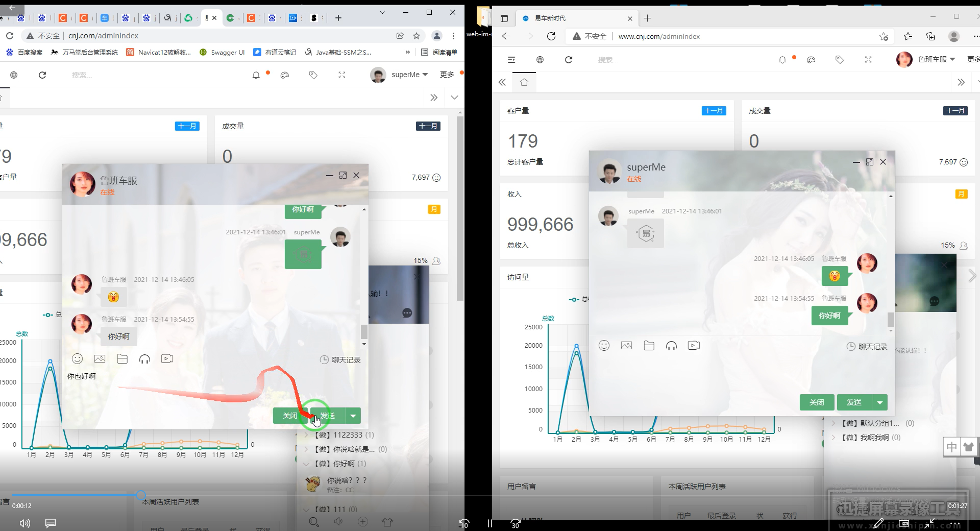This screenshot has height=531, width=980.
Task: Click audio headphone icon in 鲁班车服 chat
Action: 144,359
